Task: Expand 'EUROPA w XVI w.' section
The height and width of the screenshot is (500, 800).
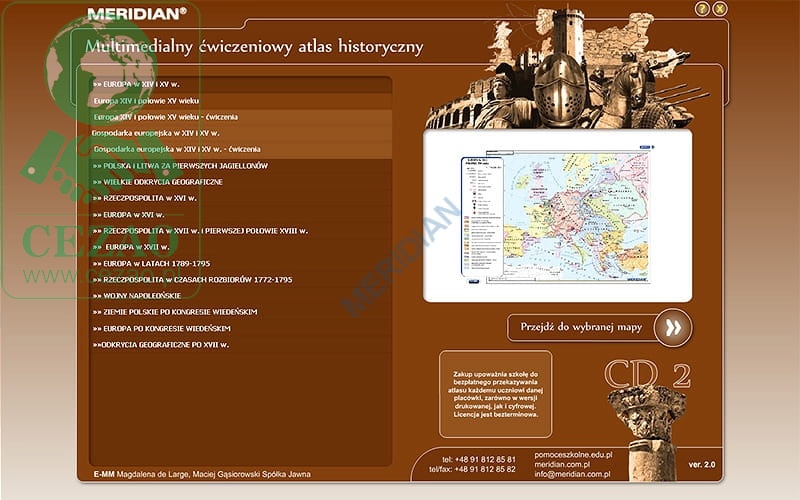Action: pos(128,215)
